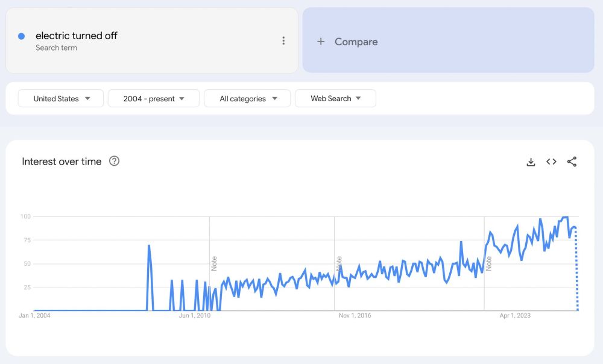Select the electric turned off search term
This screenshot has height=364, width=603.
point(77,36)
